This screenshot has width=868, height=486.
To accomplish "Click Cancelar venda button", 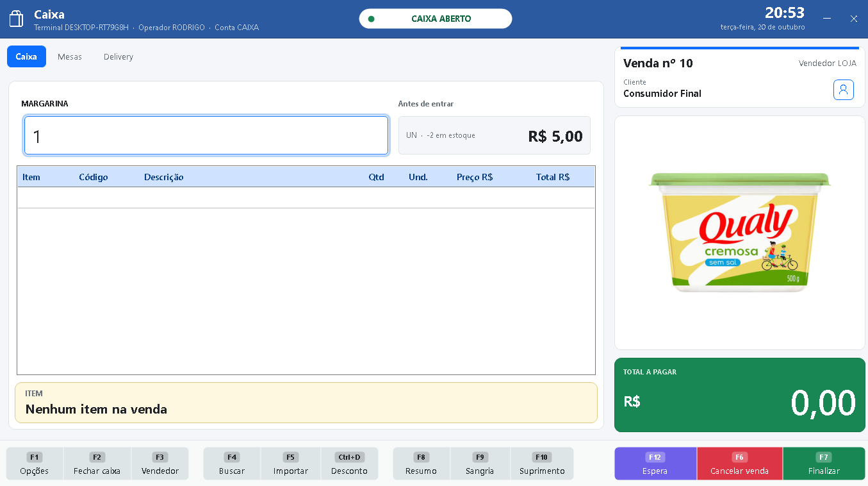I will click(739, 464).
